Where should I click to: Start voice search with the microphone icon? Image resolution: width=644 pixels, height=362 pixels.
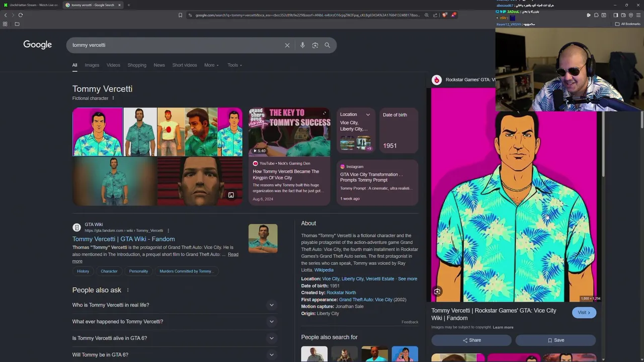(302, 45)
